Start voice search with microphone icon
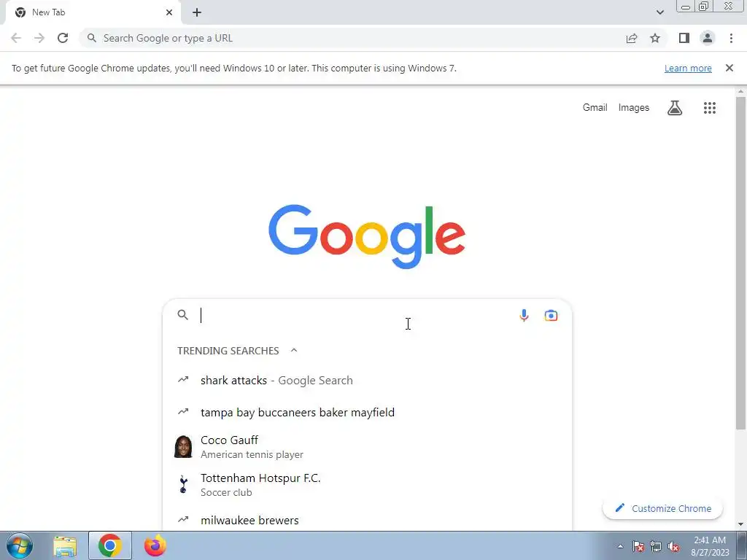747x560 pixels. click(x=524, y=315)
